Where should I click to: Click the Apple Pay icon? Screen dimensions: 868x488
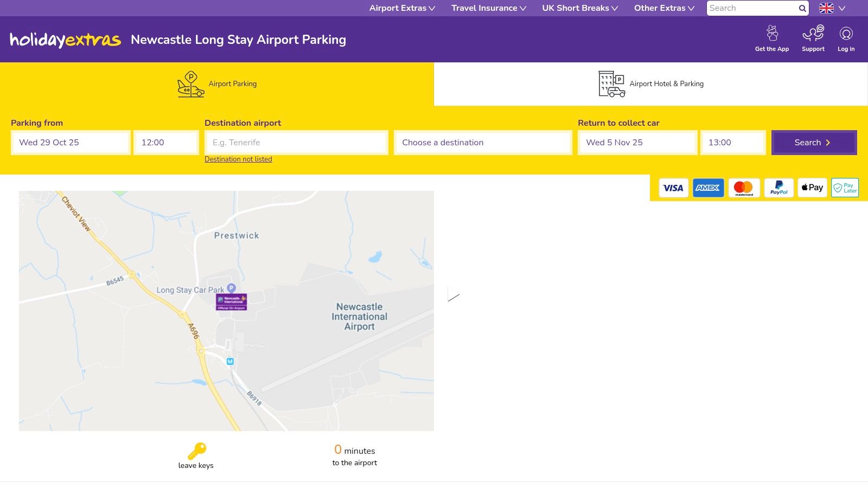812,188
